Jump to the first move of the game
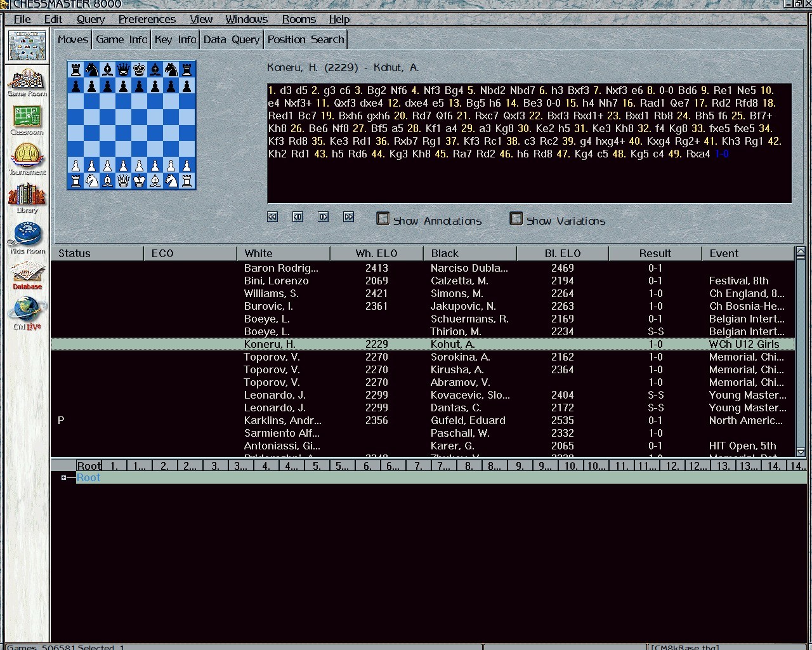Viewport: 812px width, 650px height. point(273,217)
